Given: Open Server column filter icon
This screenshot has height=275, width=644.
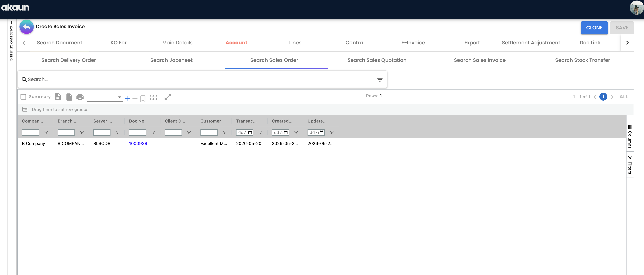Looking at the screenshot, I should tap(117, 132).
